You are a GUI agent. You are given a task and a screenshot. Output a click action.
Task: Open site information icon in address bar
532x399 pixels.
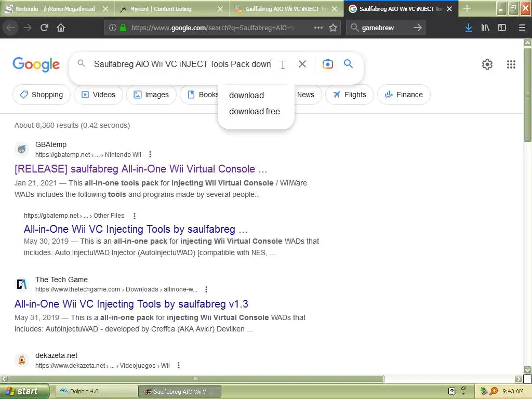(113, 28)
